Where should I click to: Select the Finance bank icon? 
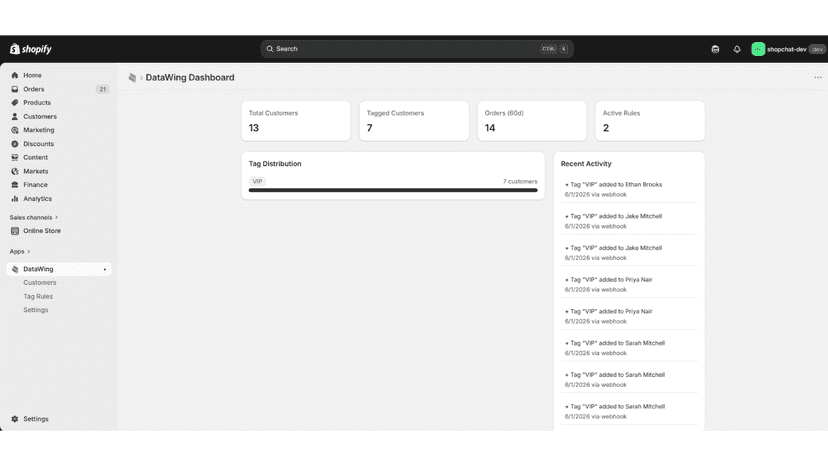pyautogui.click(x=15, y=185)
